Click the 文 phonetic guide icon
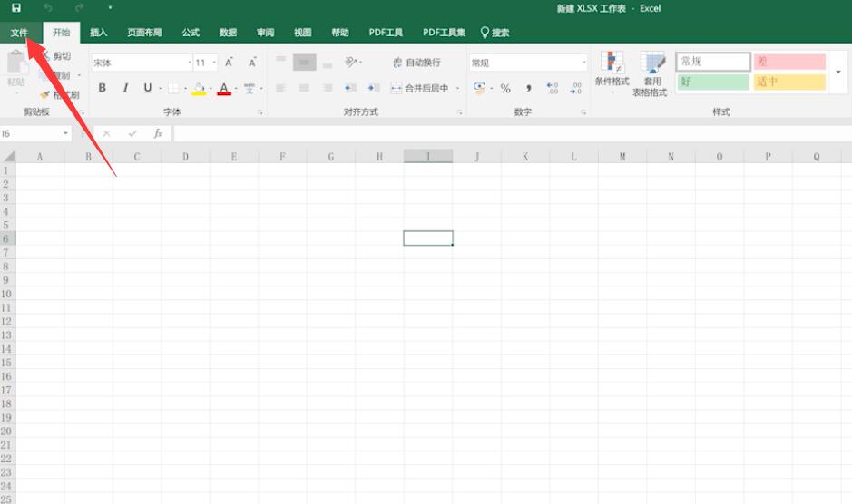Image resolution: width=852 pixels, height=504 pixels. [x=250, y=88]
